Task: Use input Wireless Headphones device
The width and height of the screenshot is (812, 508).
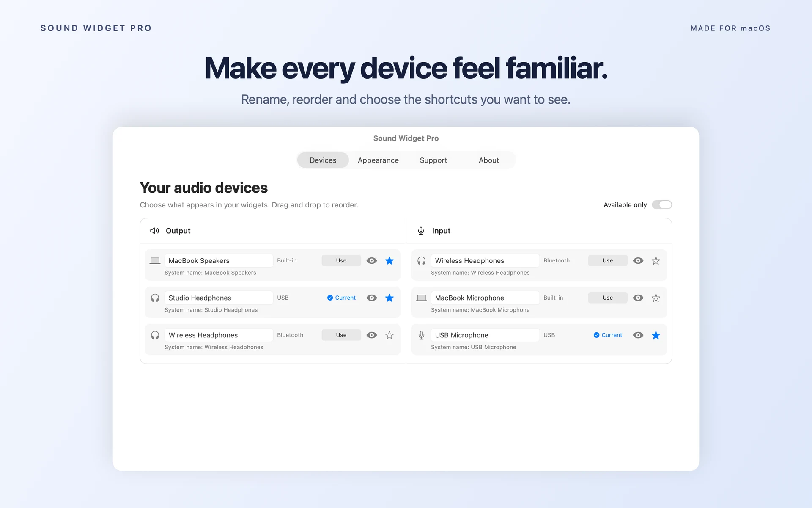Action: point(608,261)
